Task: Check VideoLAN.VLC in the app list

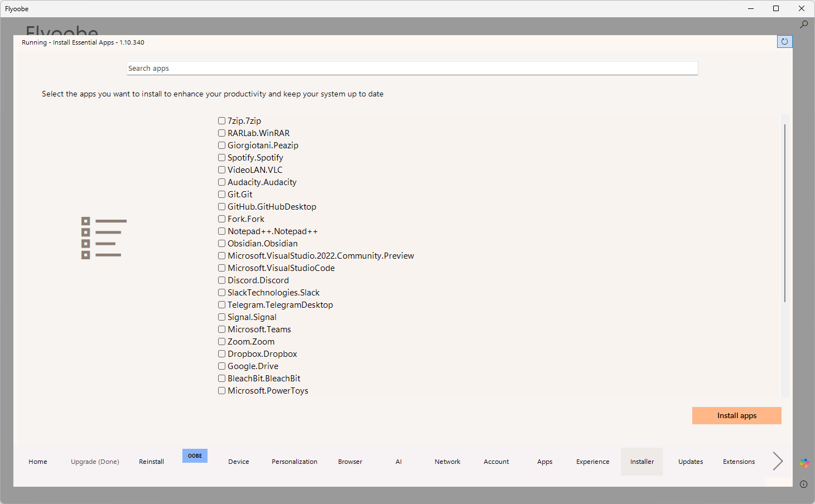Action: 221,170
